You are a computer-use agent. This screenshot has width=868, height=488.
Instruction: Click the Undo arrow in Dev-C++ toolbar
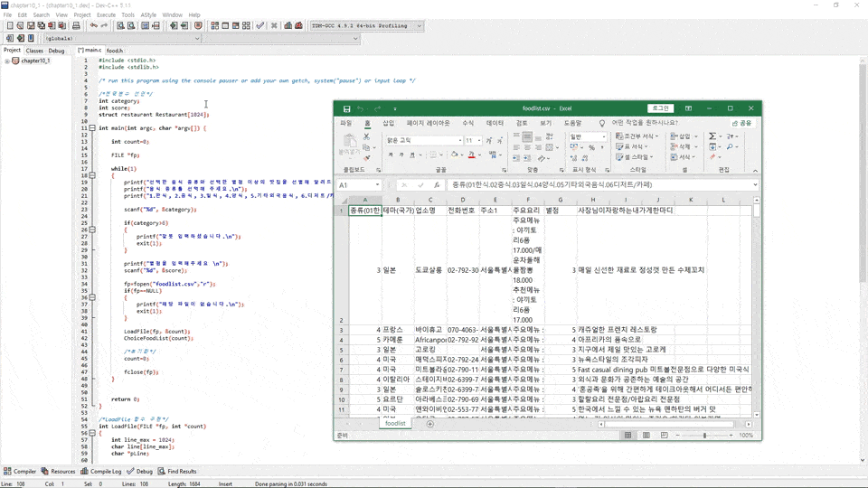pos(93,25)
